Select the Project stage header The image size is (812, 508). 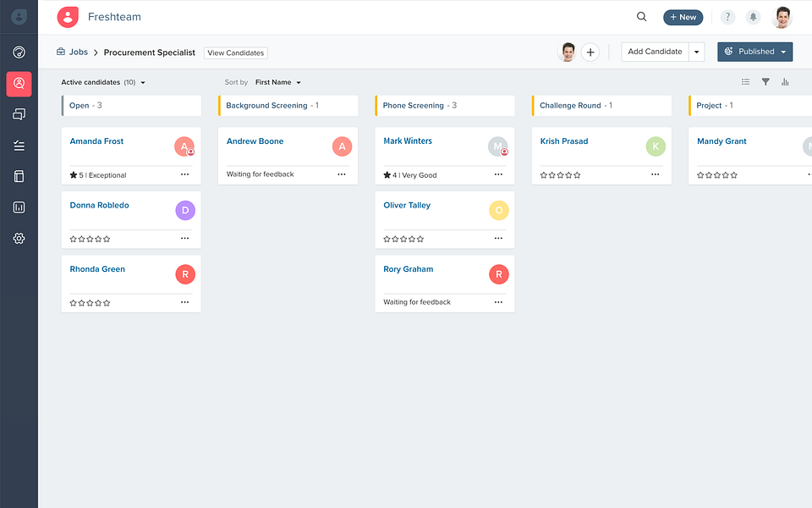pyautogui.click(x=750, y=105)
